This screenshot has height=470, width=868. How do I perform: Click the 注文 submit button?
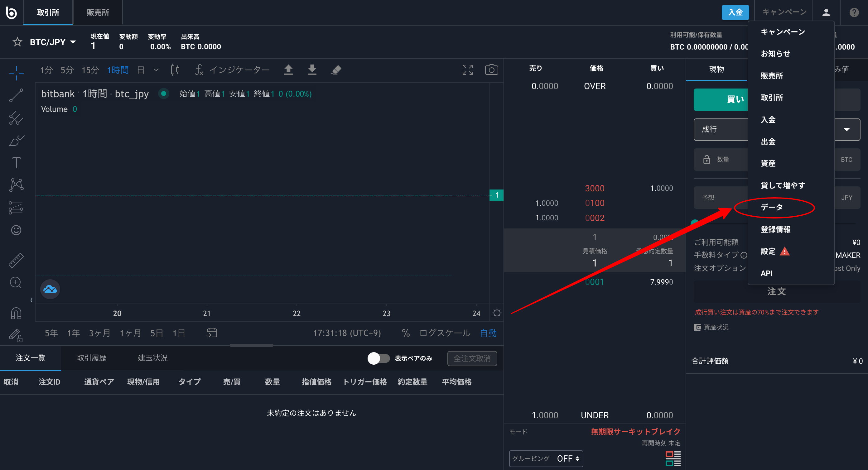pyautogui.click(x=777, y=291)
